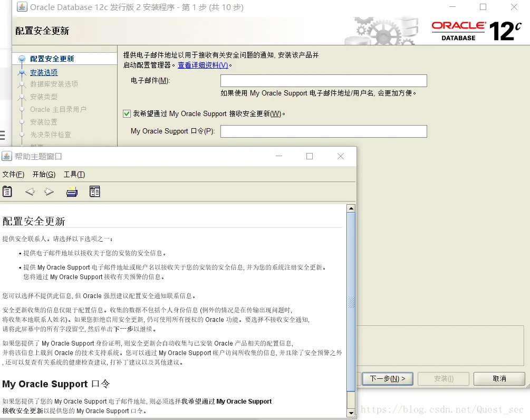Minimize the 帮助主题窗口 window
Image resolution: width=530 pixels, height=420 pixels.
point(279,156)
